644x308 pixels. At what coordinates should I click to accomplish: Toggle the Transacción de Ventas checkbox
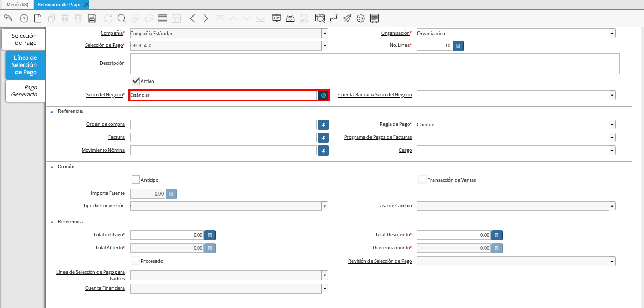[423, 180]
